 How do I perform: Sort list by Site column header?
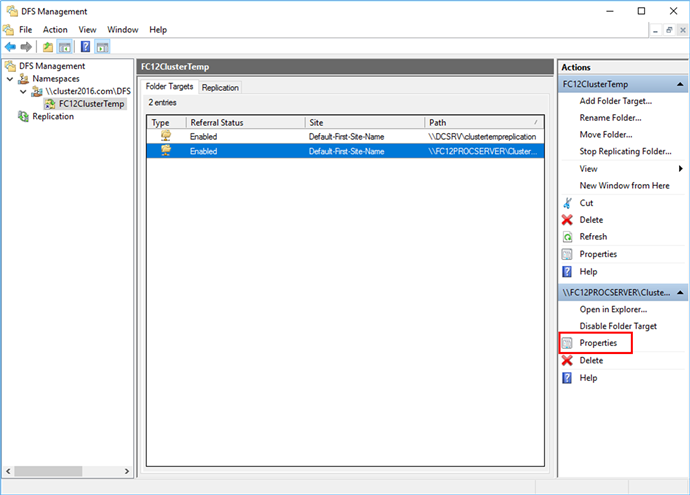tap(365, 123)
